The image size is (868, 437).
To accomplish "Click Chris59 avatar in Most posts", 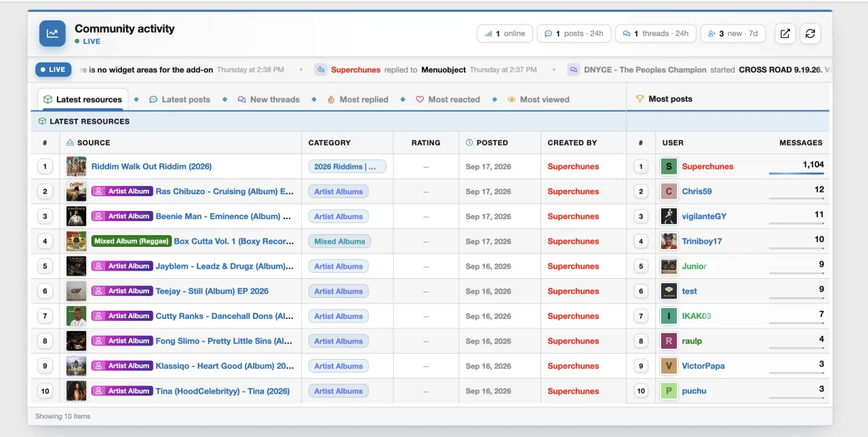I will [669, 191].
